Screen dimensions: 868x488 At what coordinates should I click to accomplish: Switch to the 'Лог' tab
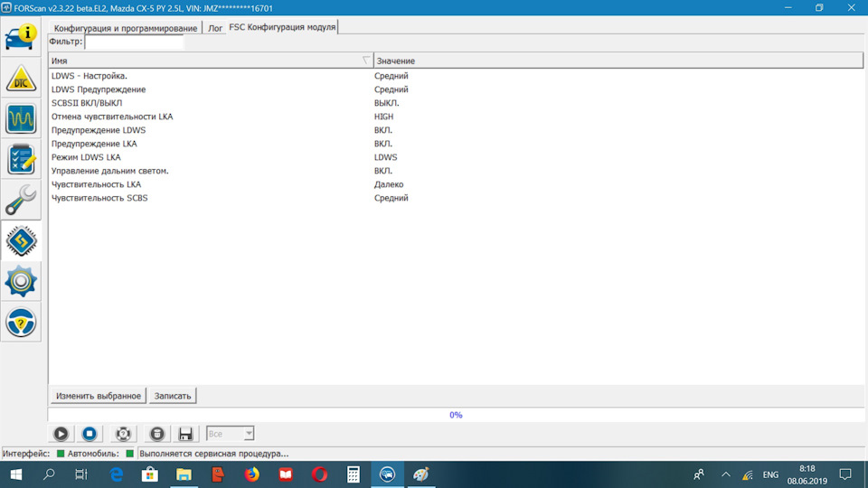click(215, 28)
